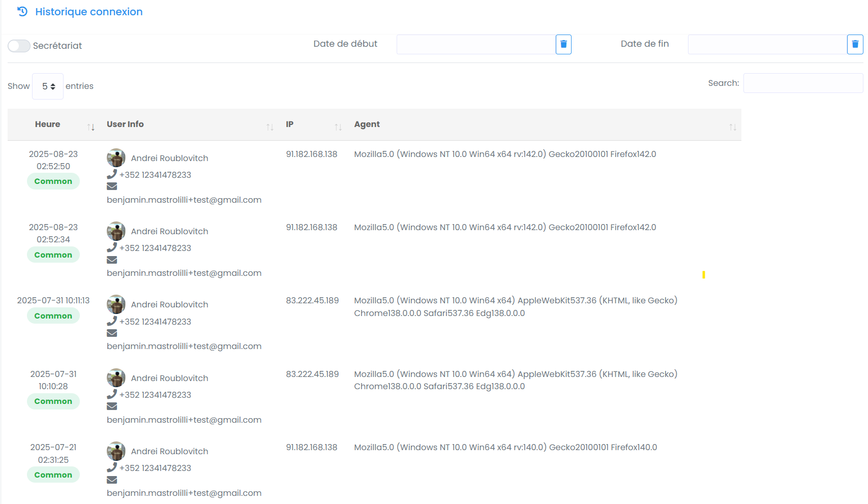Click the Historique connexion clock icon
This screenshot has width=868, height=504.
(22, 12)
